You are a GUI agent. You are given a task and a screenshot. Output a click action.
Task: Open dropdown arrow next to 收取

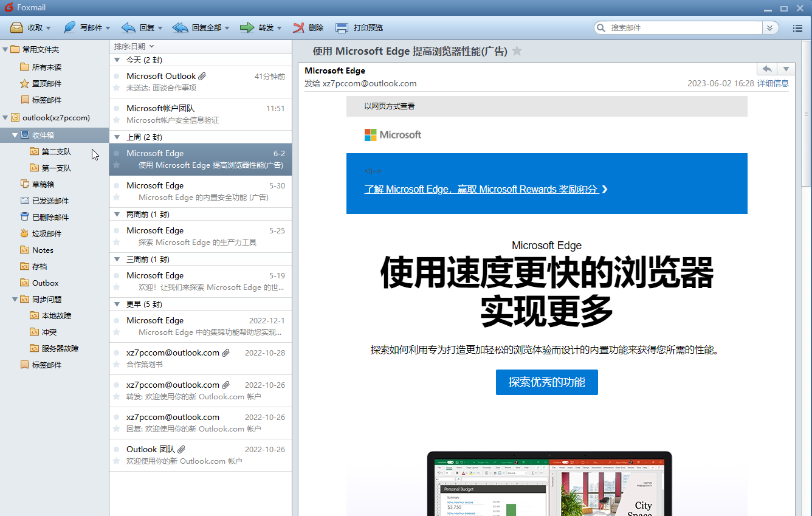[x=49, y=28]
